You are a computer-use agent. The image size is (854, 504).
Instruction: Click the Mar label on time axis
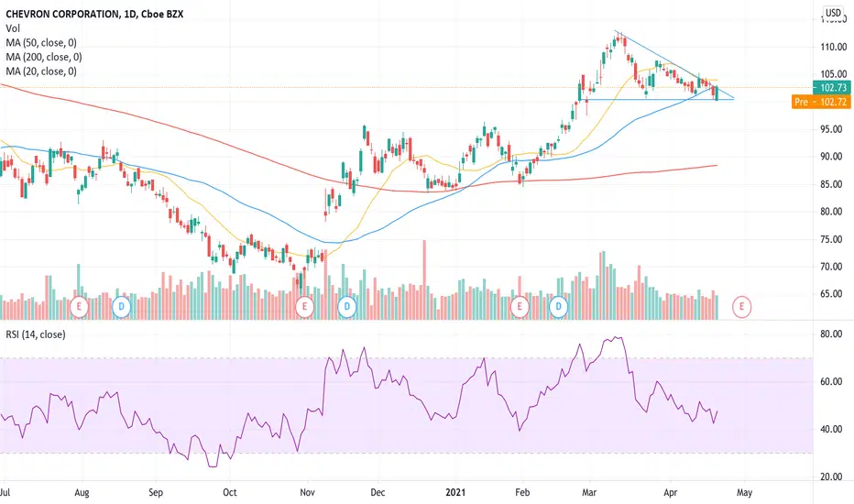[589, 492]
